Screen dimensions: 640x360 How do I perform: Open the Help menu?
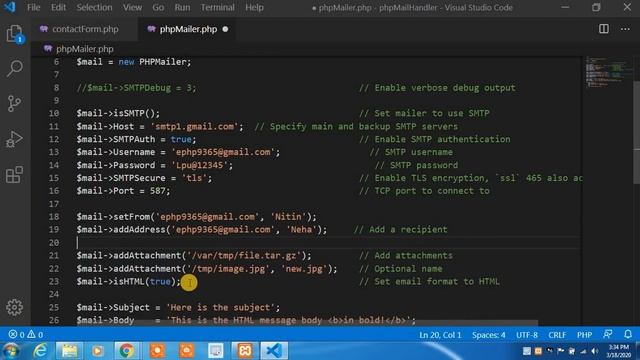tap(254, 7)
